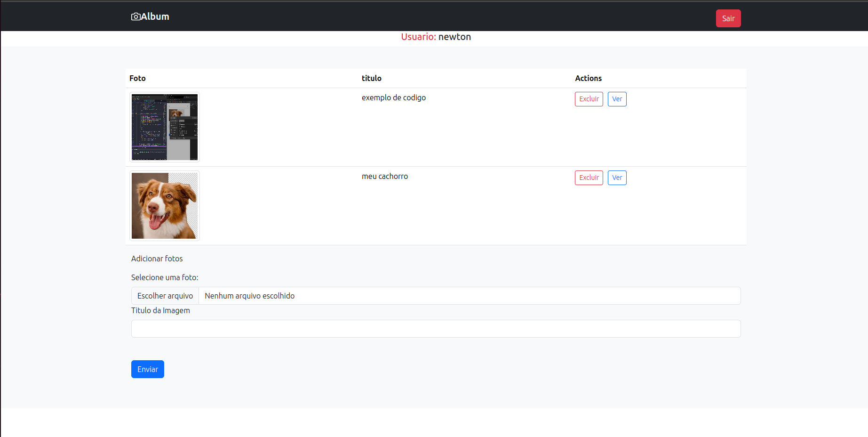
Task: Click the 'Selecione uma foto:' label
Action: click(x=165, y=277)
